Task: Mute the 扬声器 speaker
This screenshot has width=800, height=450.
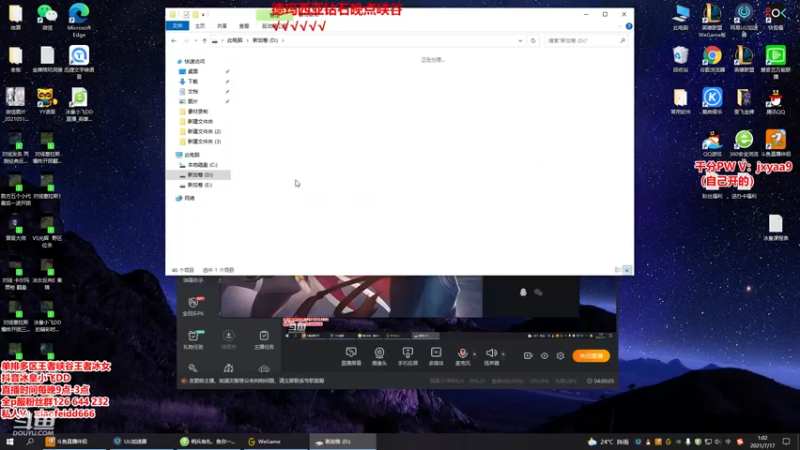Action: coord(491,356)
